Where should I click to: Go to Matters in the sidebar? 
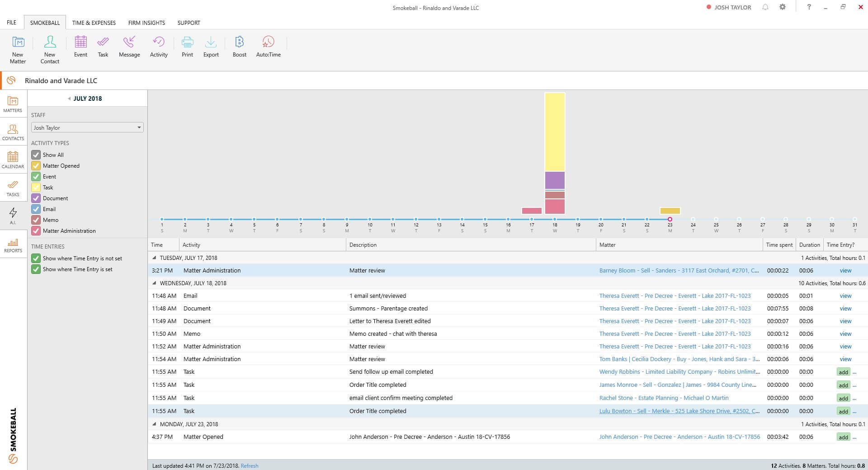pos(13,104)
